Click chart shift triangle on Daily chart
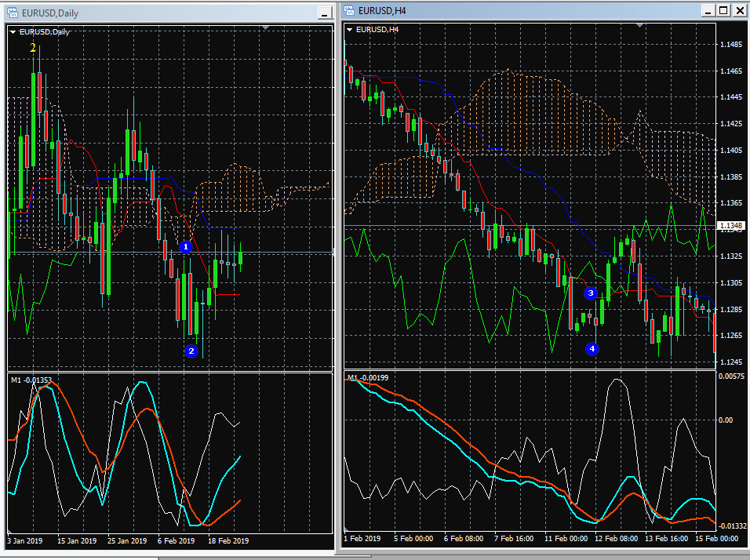This screenshot has height=560, width=750. (x=265, y=28)
